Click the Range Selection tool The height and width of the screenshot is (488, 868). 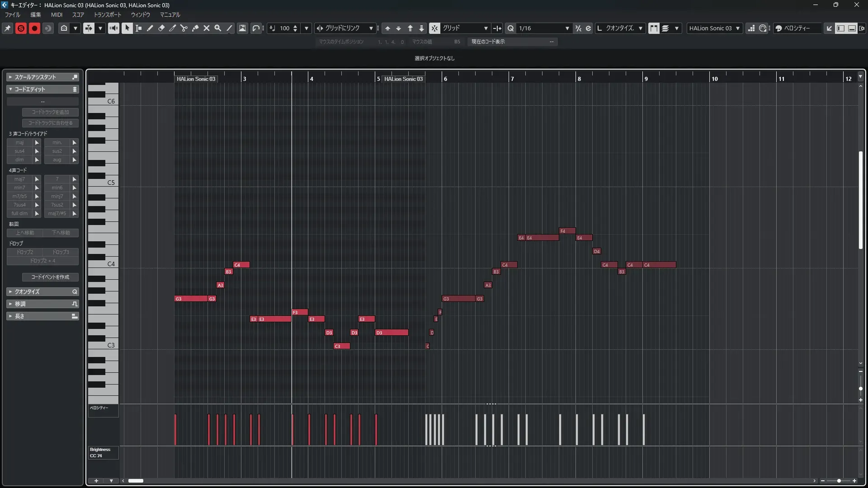point(139,28)
